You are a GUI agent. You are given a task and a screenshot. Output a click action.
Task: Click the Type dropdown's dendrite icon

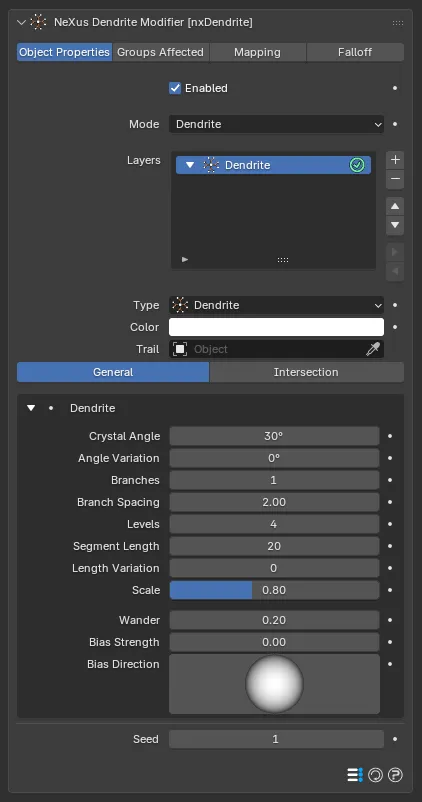(180, 305)
